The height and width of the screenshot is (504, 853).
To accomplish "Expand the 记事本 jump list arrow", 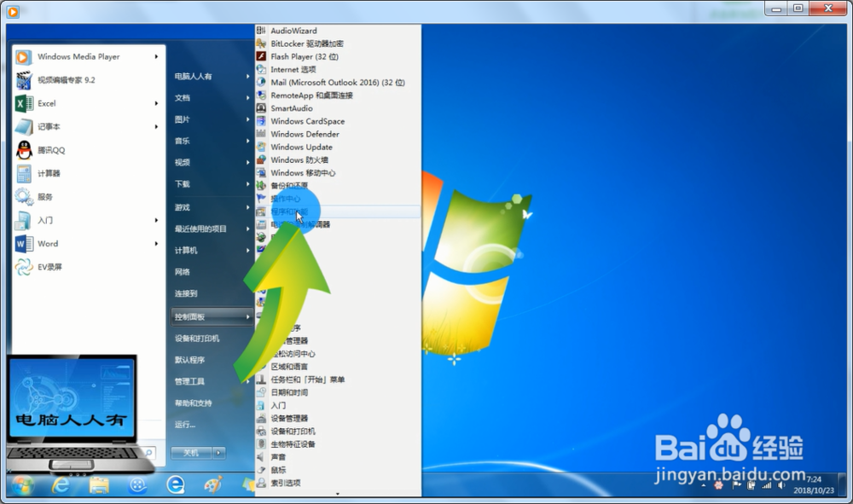I will 156,127.
